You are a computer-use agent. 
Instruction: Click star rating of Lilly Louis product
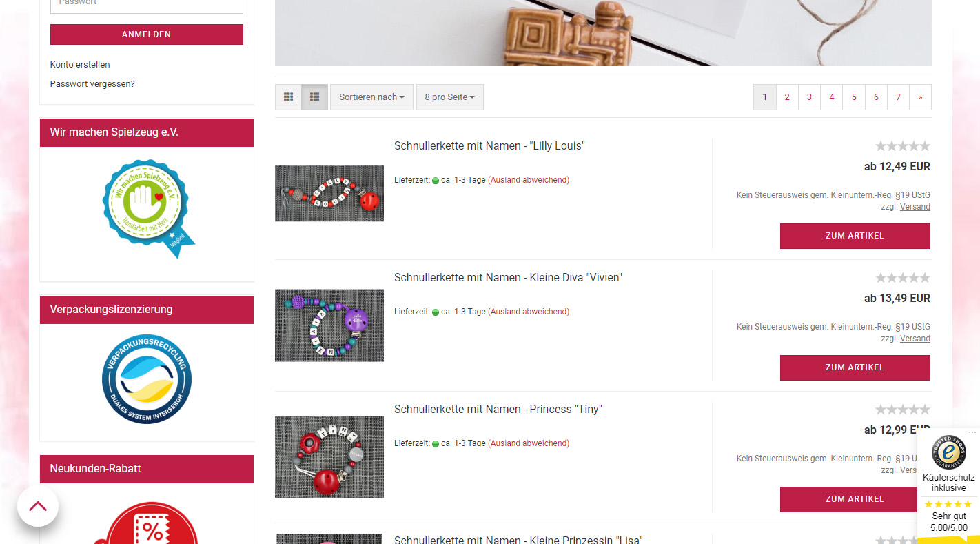pos(903,146)
